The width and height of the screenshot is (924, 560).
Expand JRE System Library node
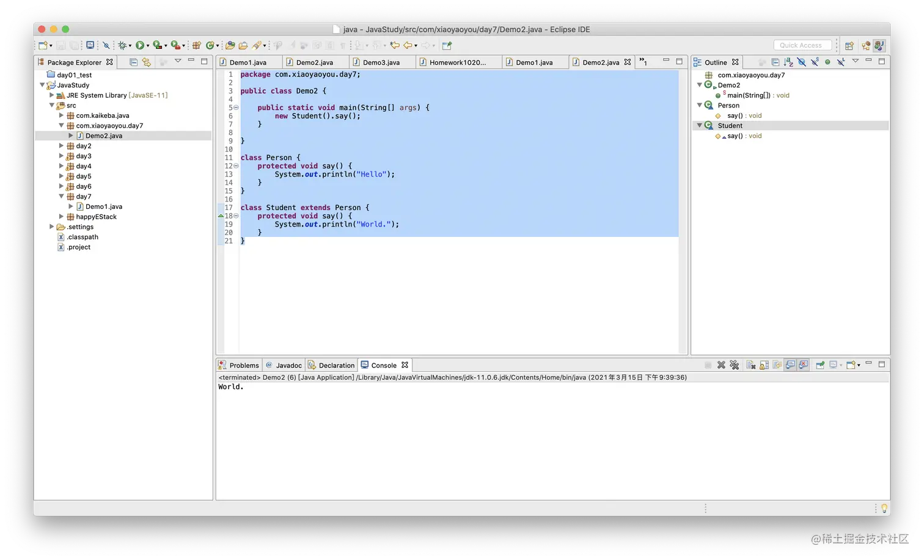click(x=52, y=95)
